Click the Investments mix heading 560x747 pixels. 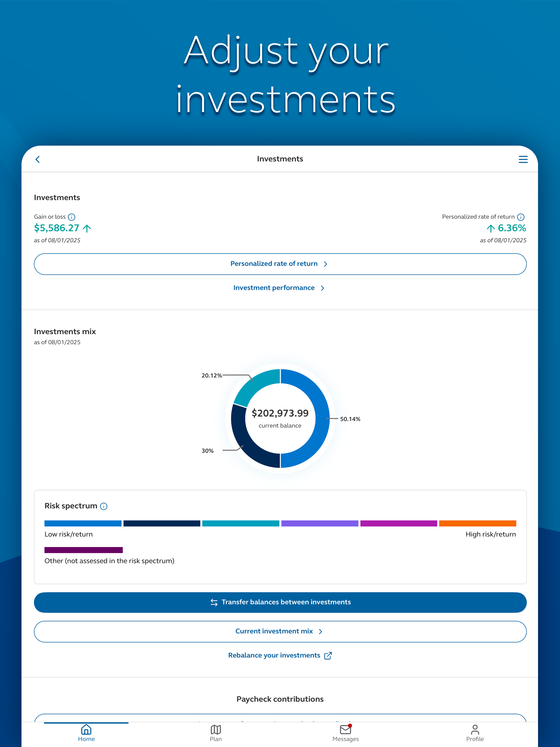click(65, 332)
